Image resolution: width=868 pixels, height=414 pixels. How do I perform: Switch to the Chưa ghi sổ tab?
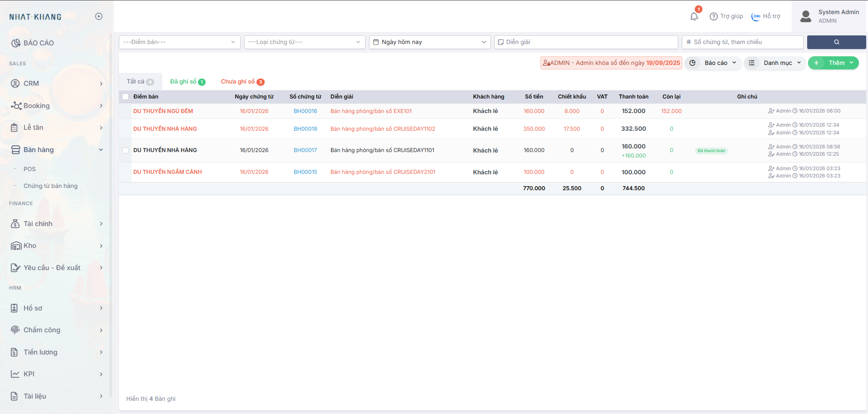(242, 82)
